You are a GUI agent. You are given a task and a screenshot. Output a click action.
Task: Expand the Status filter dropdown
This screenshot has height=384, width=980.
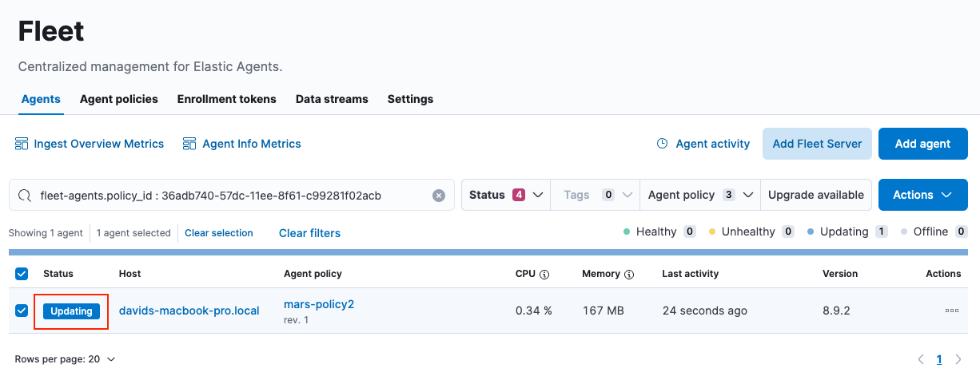point(505,195)
